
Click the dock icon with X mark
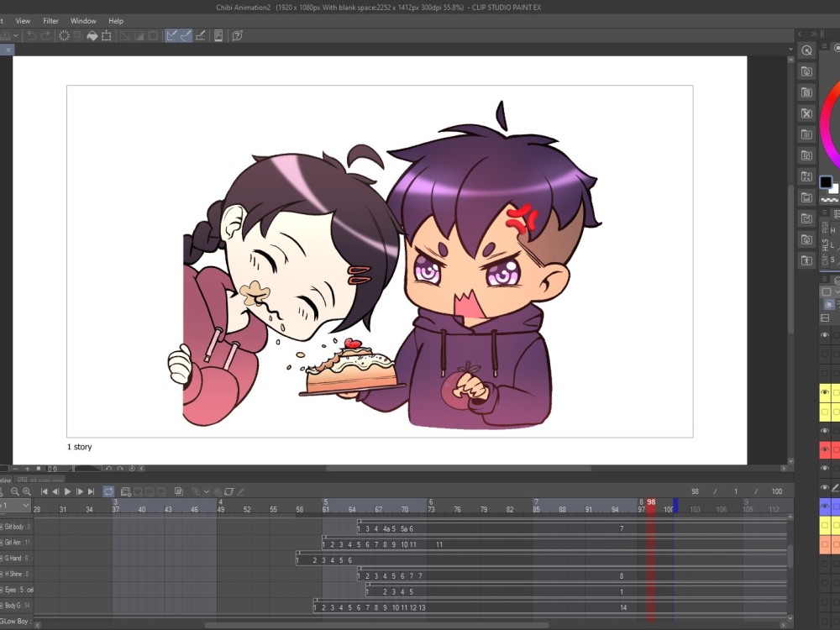coord(806,113)
